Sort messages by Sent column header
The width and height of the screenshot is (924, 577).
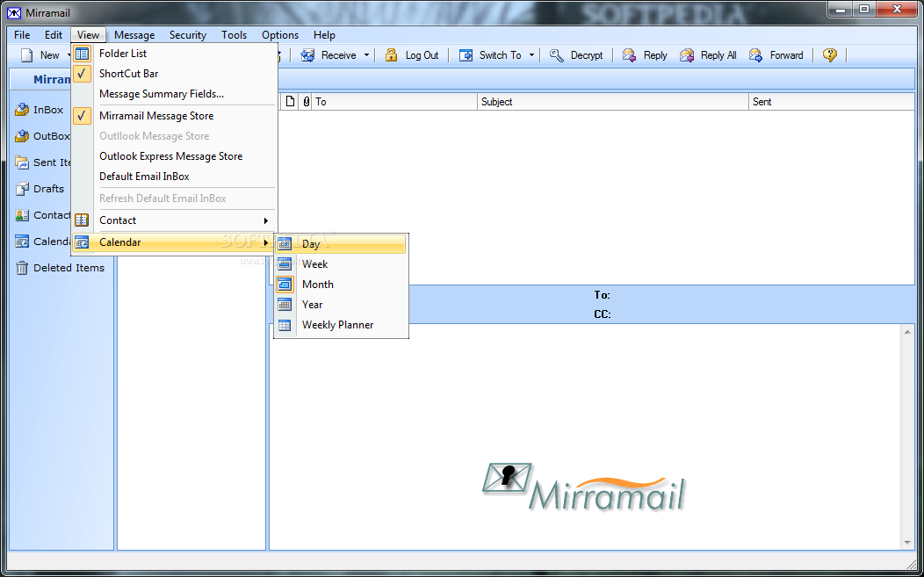tap(832, 102)
